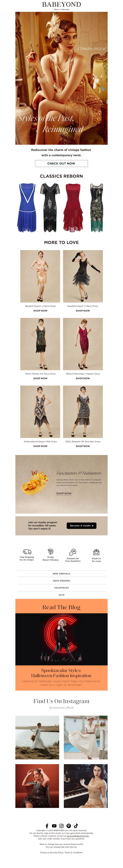Viewport: 123px width, 868px height.
Task: Open the NEW ARRIVALS menu link
Action: 61,574
